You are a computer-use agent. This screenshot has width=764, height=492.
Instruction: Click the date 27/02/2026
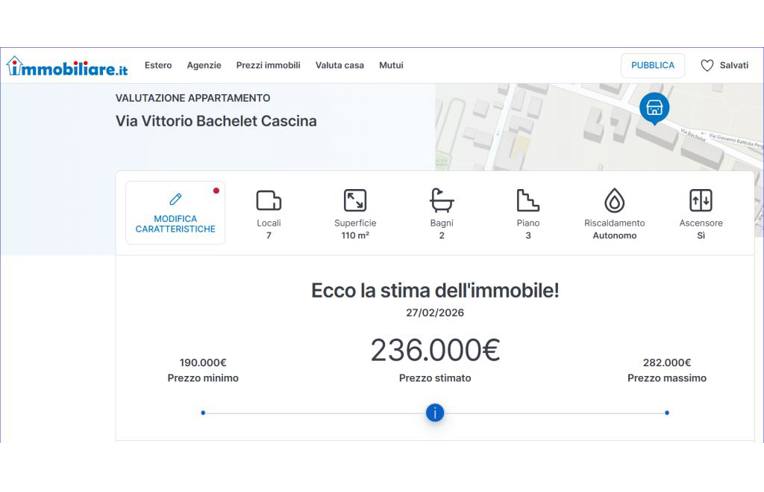click(x=435, y=313)
